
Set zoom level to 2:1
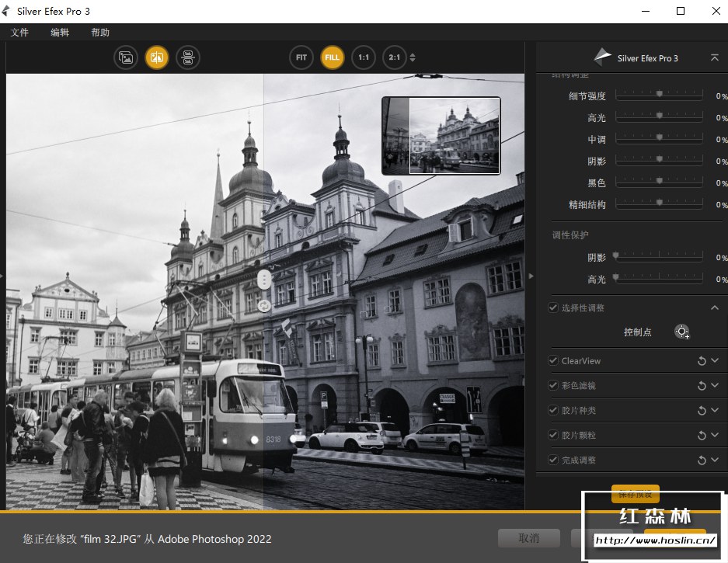[394, 57]
